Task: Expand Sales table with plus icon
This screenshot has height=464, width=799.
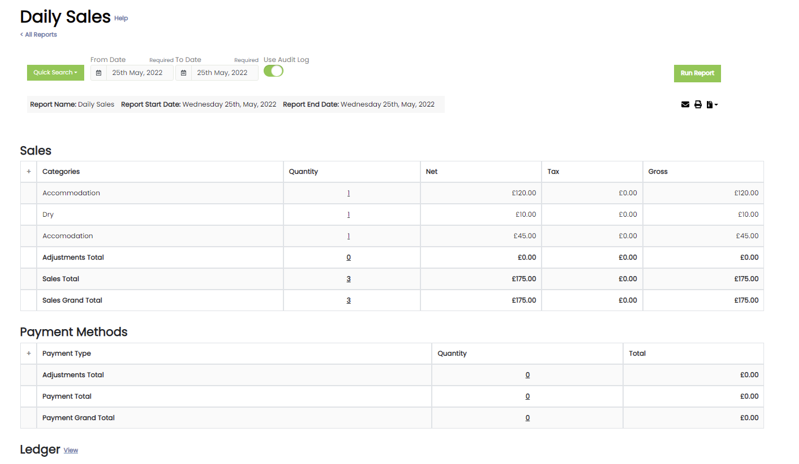Action: [28, 172]
